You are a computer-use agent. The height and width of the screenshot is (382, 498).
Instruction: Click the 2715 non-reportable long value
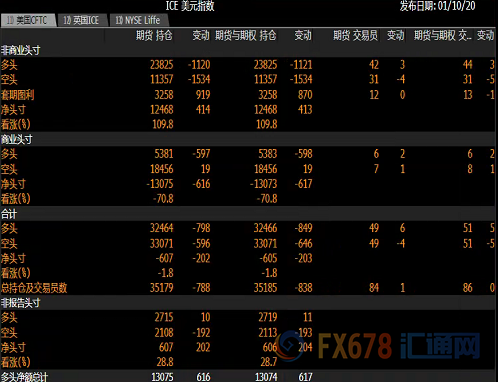point(164,317)
